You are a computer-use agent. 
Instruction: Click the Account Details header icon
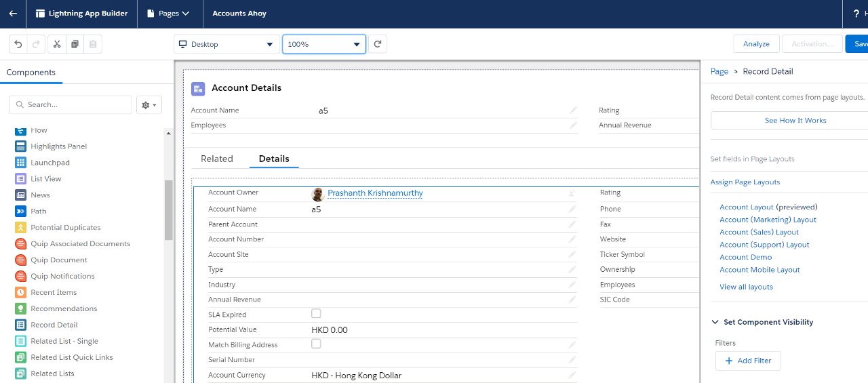click(x=198, y=88)
